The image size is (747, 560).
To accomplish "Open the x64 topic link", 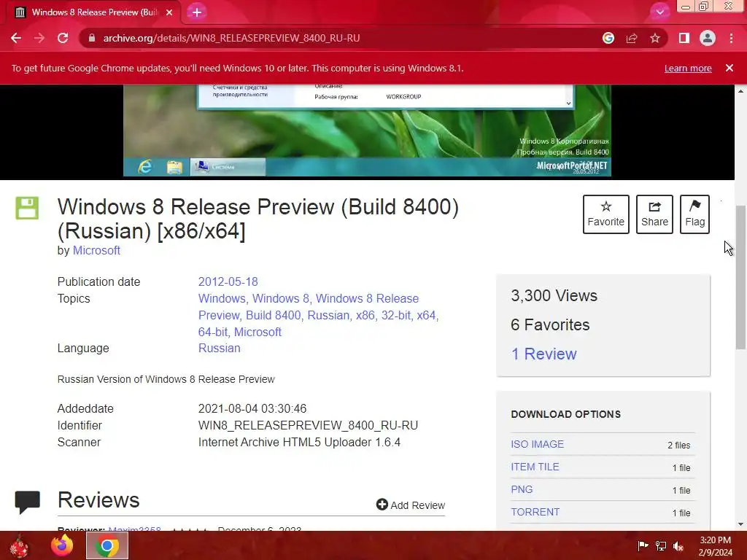I will tap(426, 315).
